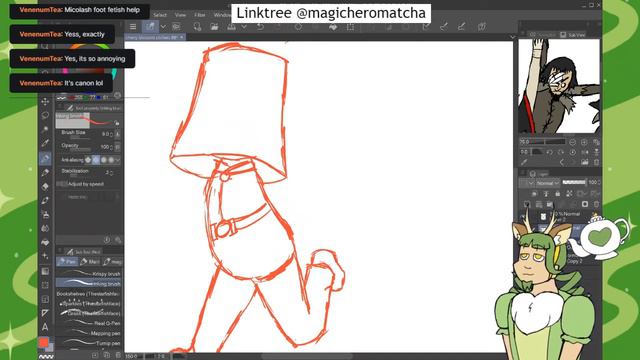Select the Eraser tool
Screen dimensions: 640x360
(x=45, y=186)
